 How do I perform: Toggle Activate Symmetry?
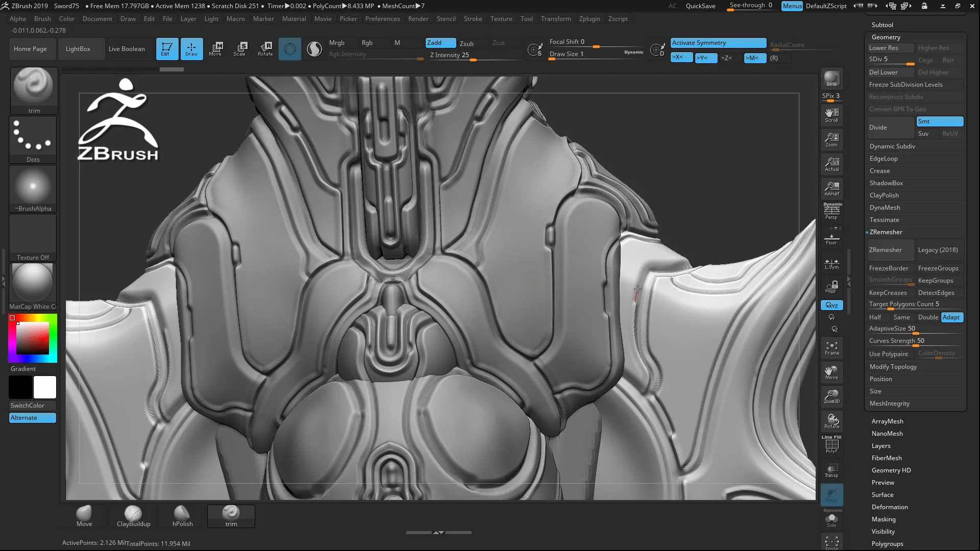pos(718,43)
